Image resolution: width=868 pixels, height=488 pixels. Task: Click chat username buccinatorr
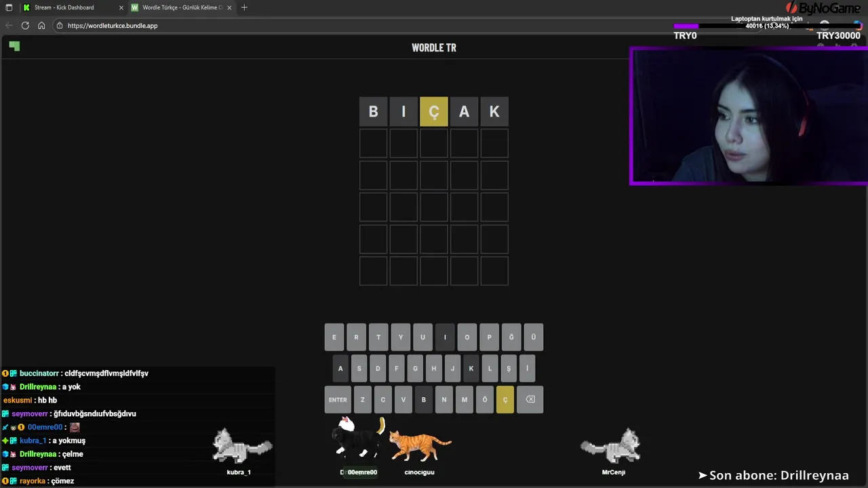[39, 373]
